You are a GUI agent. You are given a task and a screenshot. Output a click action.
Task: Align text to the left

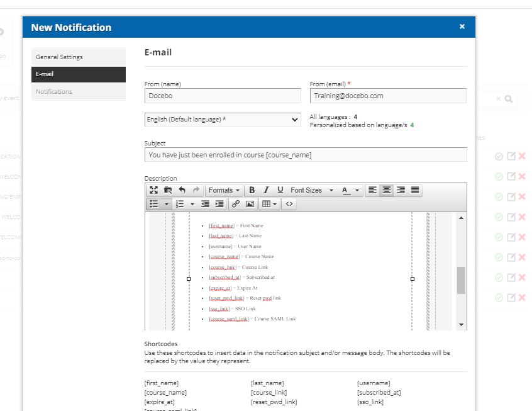click(x=372, y=190)
